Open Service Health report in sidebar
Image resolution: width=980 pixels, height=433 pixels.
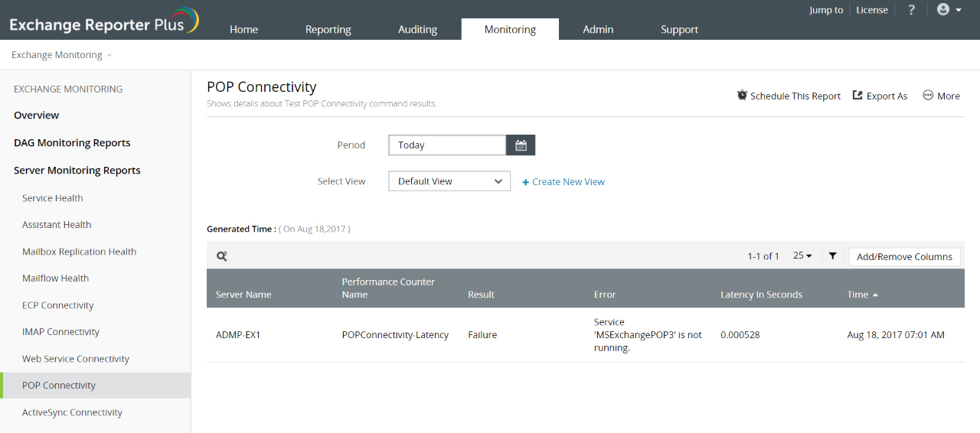tap(53, 198)
